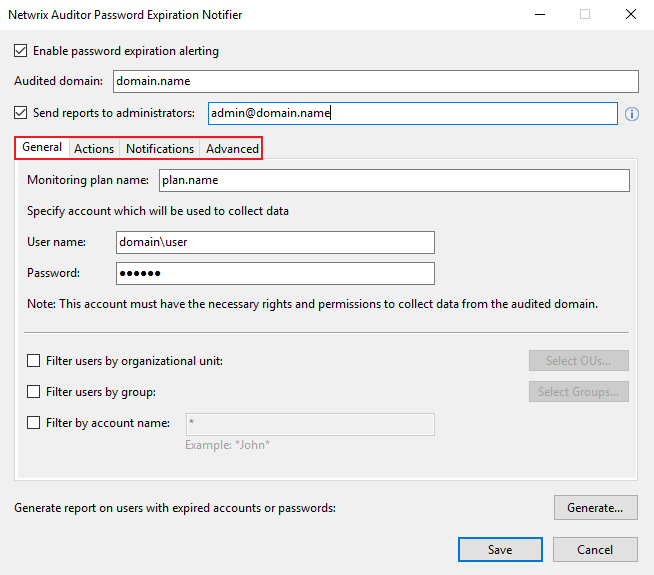Focus the administrator email address field
The width and height of the screenshot is (654, 575).
click(x=412, y=113)
